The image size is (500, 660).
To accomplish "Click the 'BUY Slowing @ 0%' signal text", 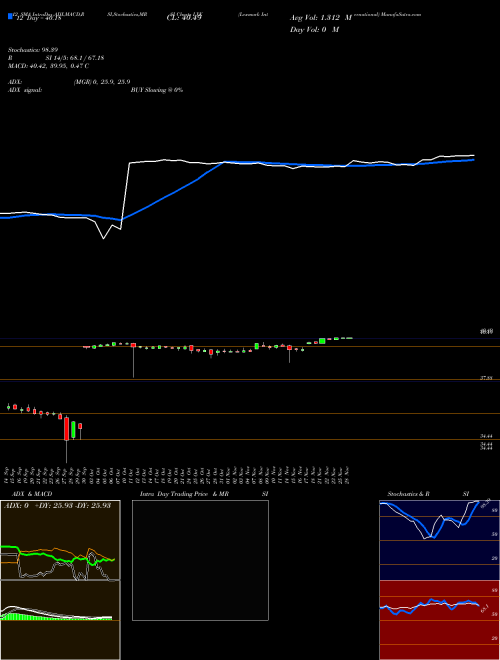I will tap(157, 90).
